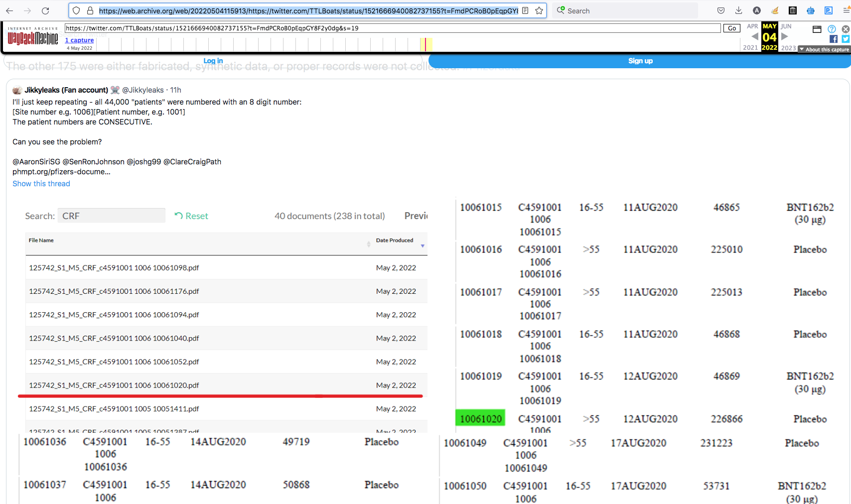Save page to Pocket
Viewport: 851px width, 504px height.
click(x=720, y=10)
